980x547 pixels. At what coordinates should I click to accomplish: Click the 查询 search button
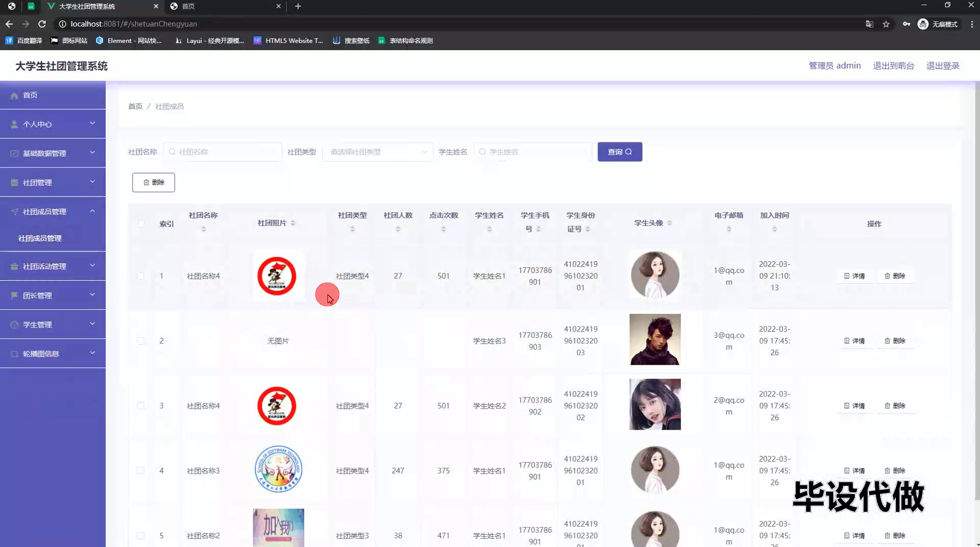[x=620, y=152]
